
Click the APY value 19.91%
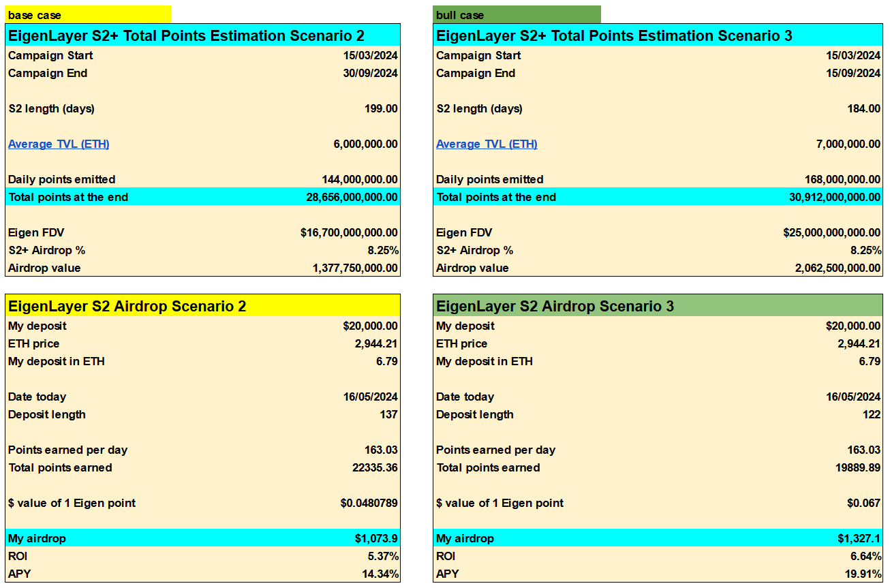tap(863, 574)
